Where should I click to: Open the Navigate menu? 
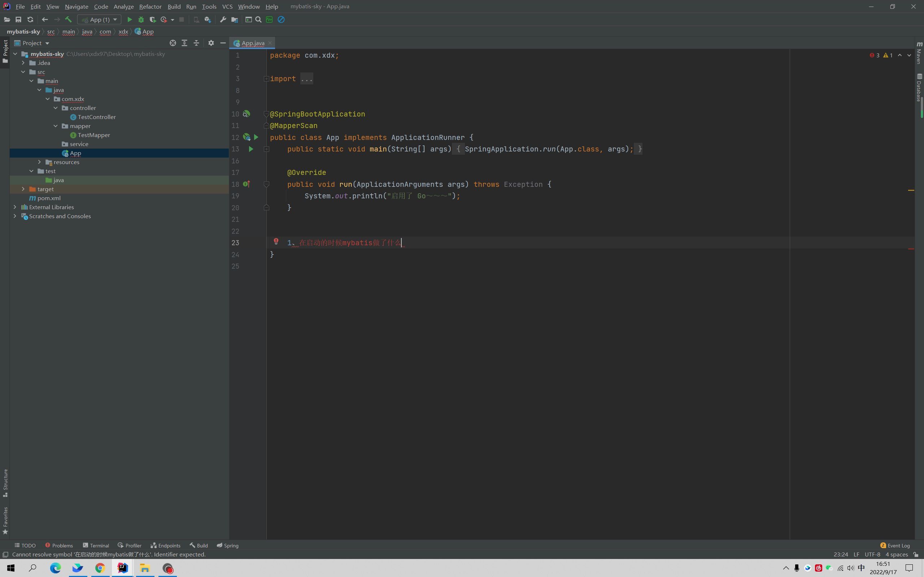point(76,6)
